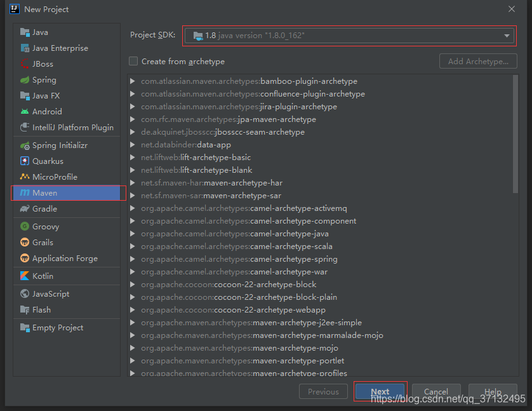Select the Java project type icon

coord(25,32)
